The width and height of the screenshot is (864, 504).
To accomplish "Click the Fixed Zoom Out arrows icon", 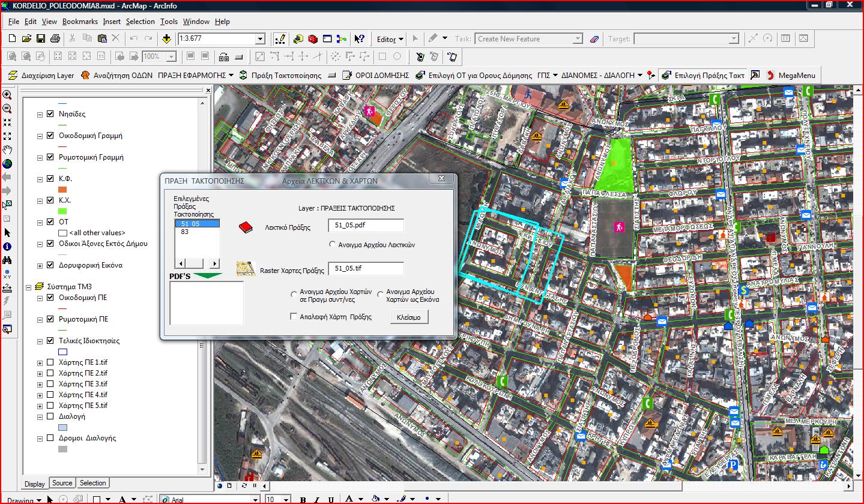I will [7, 136].
